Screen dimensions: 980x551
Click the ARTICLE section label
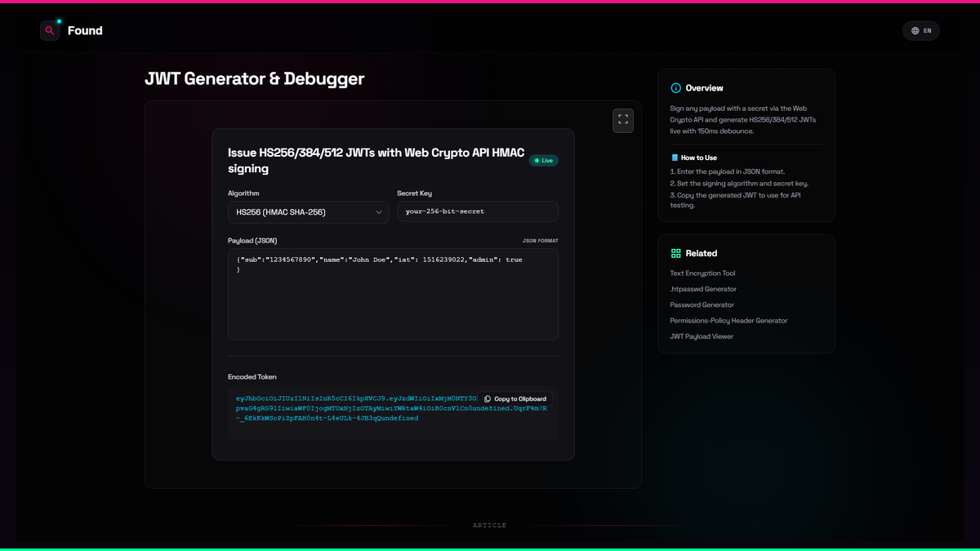490,526
